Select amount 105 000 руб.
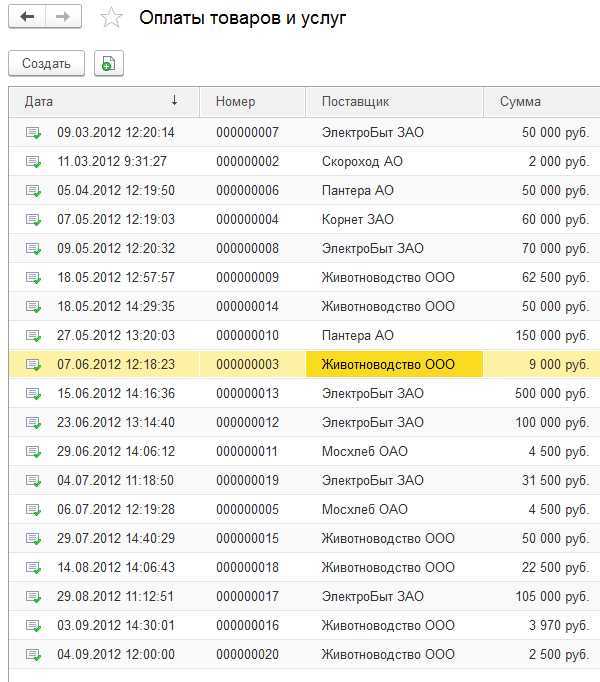The image size is (600, 682). point(552,596)
